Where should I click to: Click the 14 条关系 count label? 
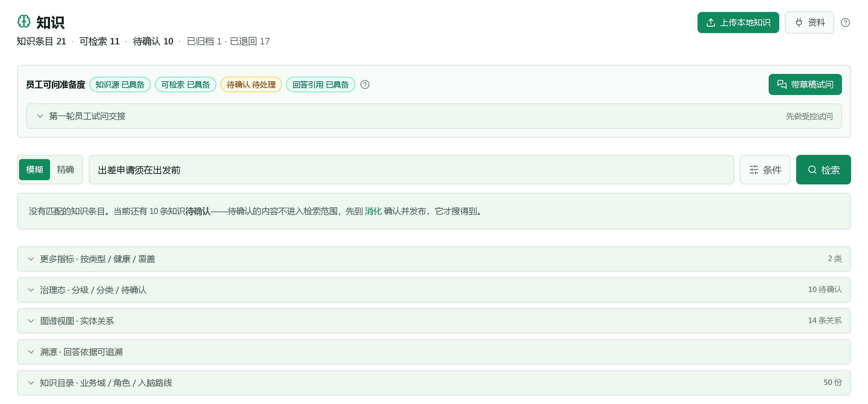825,320
